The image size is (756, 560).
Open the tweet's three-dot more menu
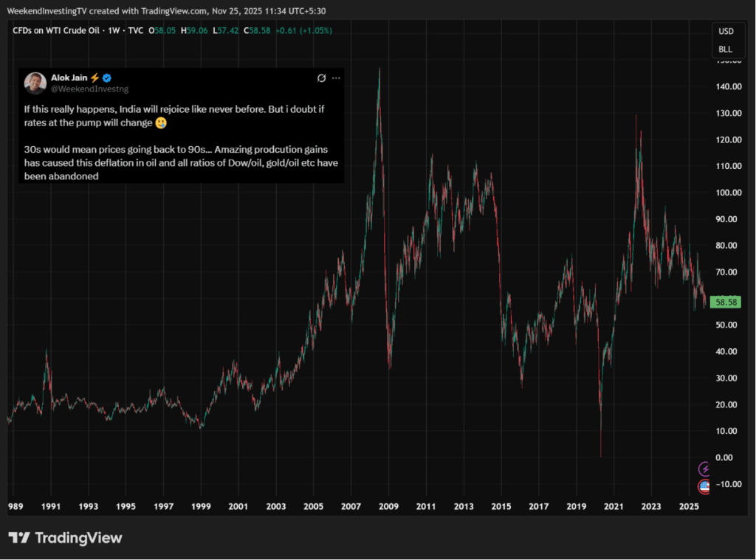(336, 78)
